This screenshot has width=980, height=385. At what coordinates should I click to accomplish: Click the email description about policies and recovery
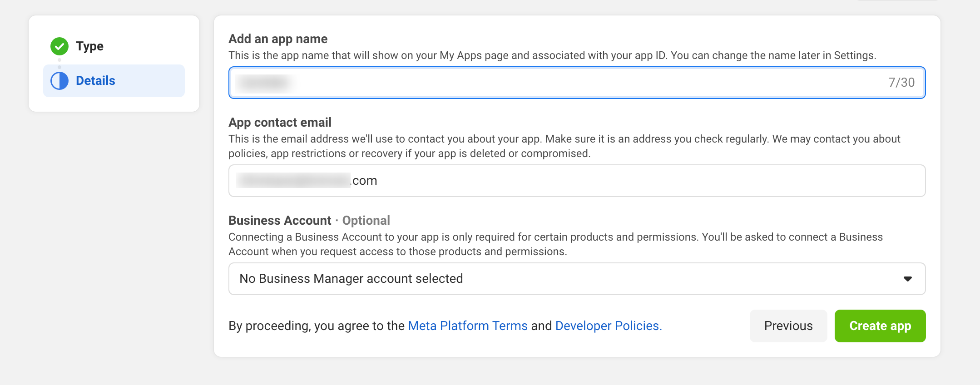[564, 146]
